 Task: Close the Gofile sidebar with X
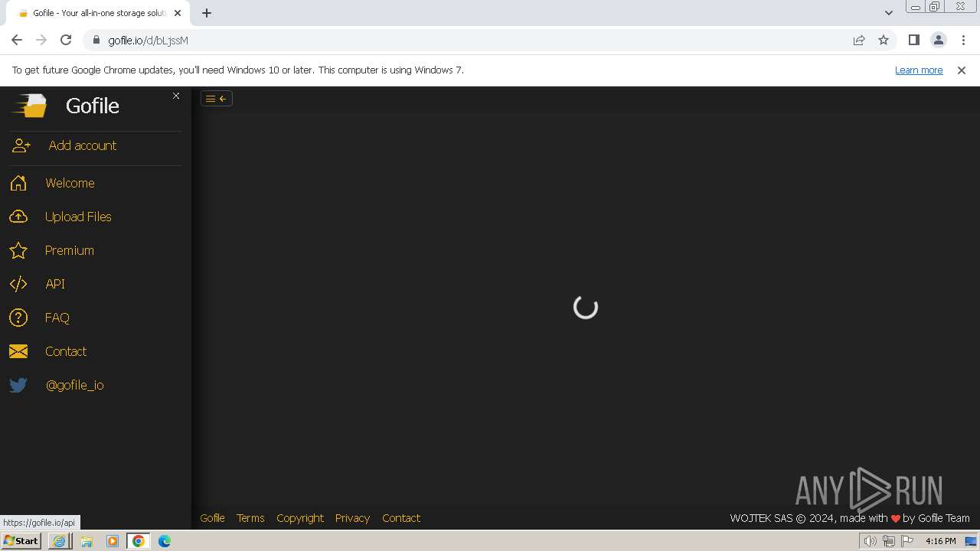176,96
